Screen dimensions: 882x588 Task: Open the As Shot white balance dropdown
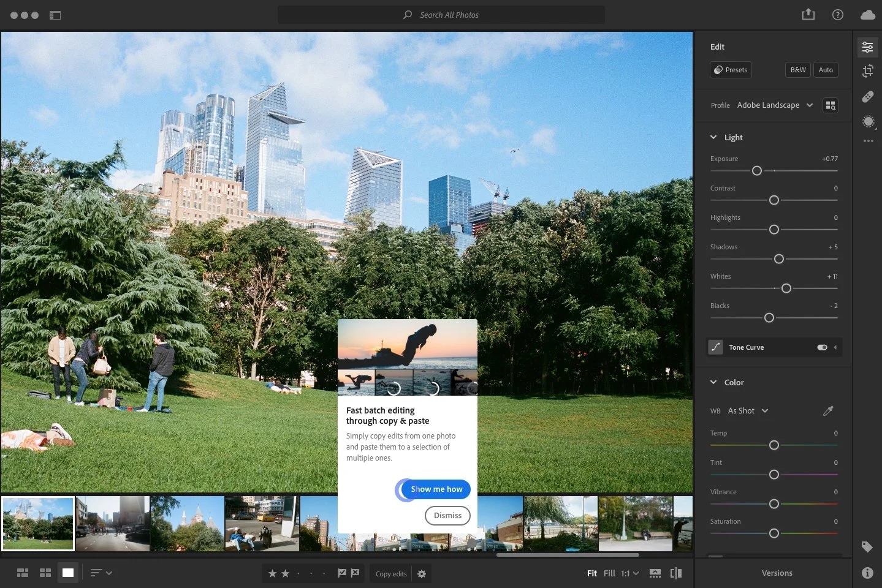pyautogui.click(x=748, y=411)
